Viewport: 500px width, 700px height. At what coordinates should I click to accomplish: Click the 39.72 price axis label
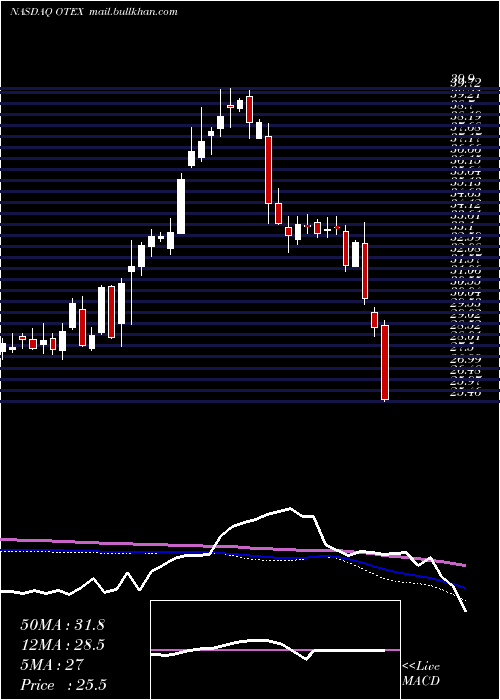point(467,83)
